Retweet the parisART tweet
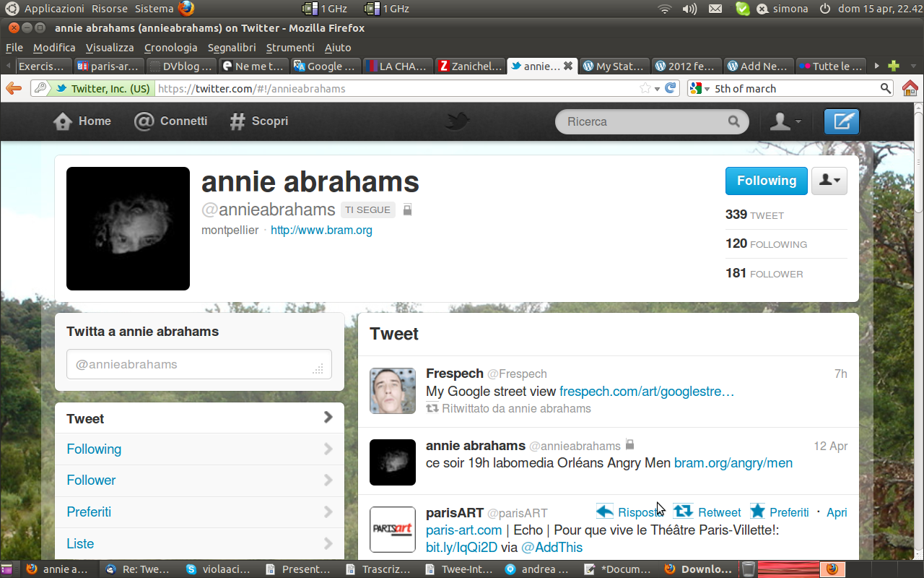924x578 pixels. pos(683,512)
